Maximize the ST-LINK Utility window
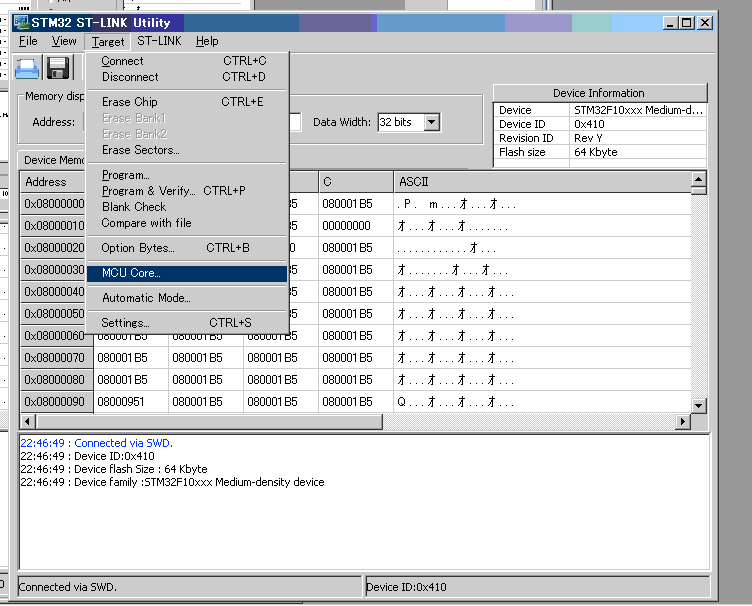The width and height of the screenshot is (752, 606). (687, 23)
